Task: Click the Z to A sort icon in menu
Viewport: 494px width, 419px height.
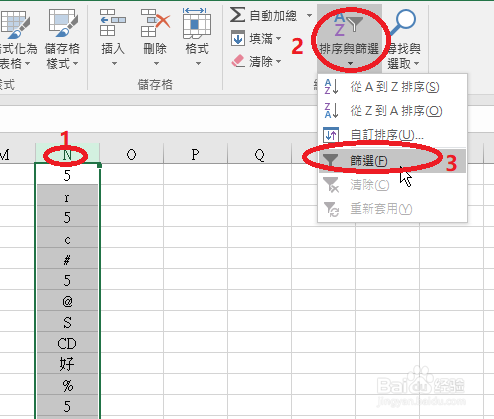Action: (331, 110)
